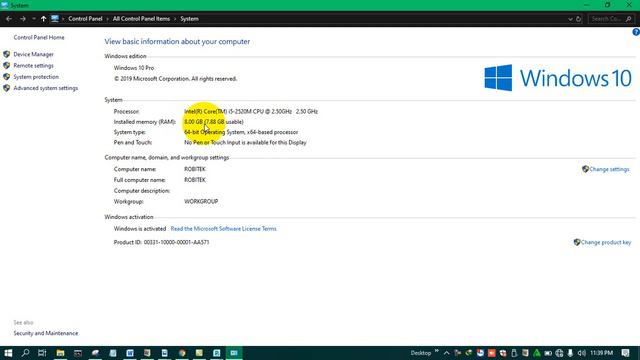Click the USB safely remove tray icon
640x360 pixels.
(x=514, y=353)
